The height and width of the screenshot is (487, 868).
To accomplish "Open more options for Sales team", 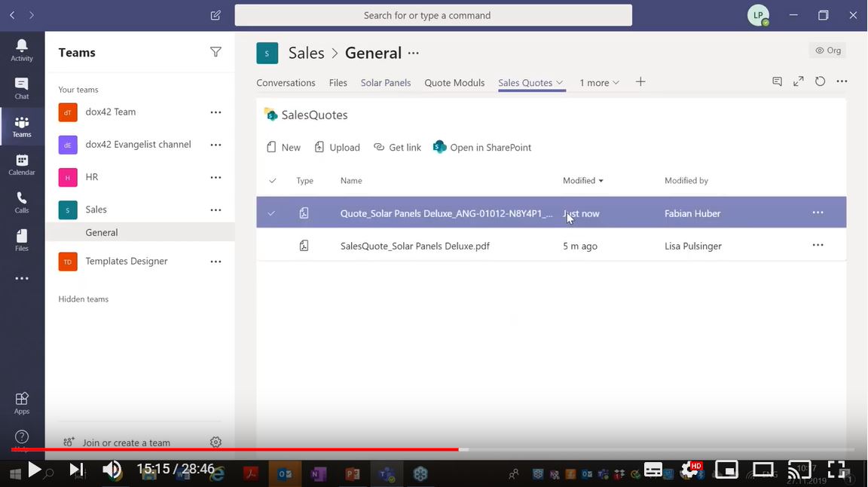I will pos(216,210).
